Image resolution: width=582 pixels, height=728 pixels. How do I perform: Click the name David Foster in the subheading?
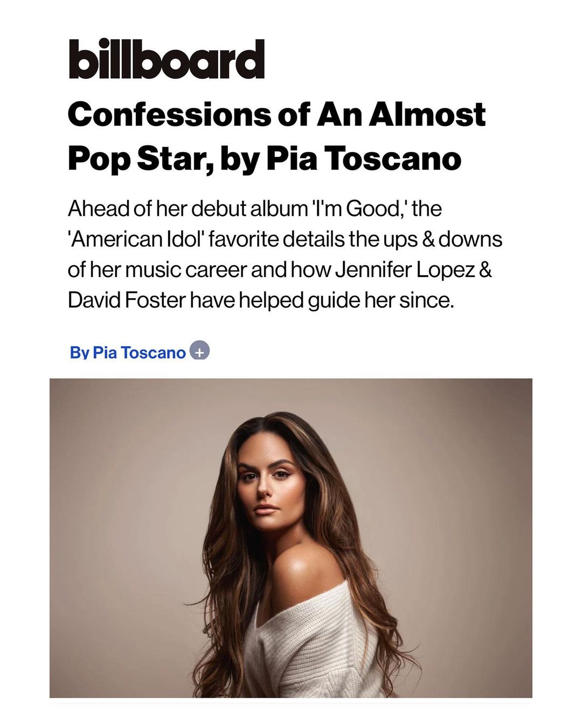click(x=127, y=300)
